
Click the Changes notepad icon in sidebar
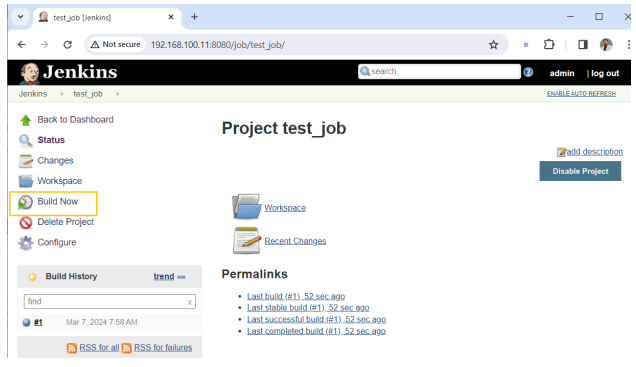coord(26,161)
